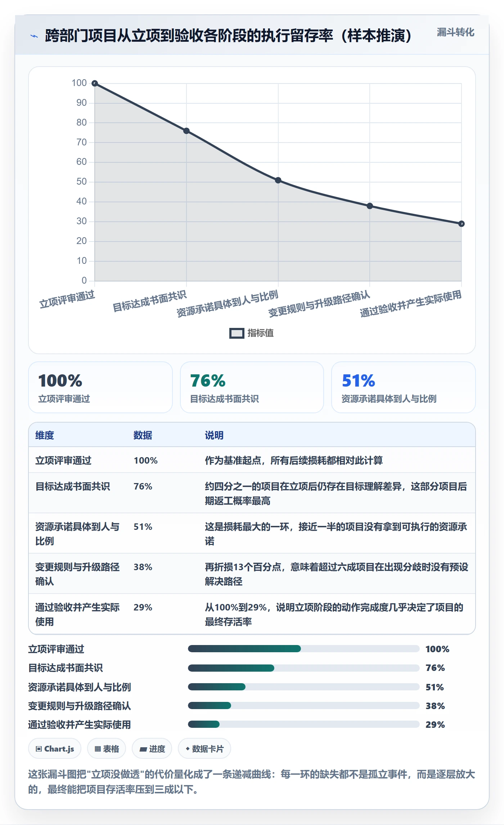Screen dimensions: 504x825
Task: Click the chart data point at 76
Action: [186, 131]
